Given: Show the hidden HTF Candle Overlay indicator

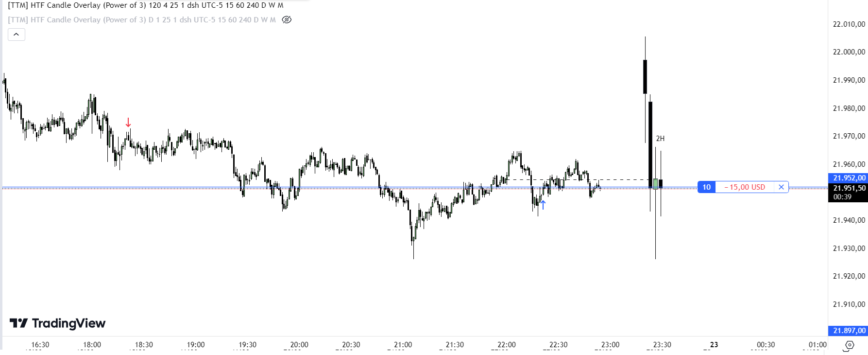Looking at the screenshot, I should click(x=287, y=20).
